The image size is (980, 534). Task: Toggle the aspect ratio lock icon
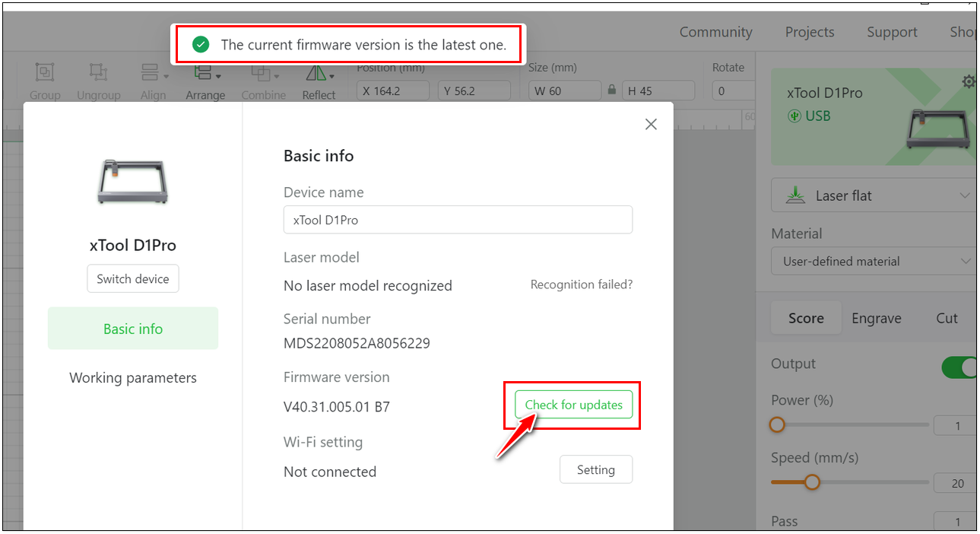point(612,91)
